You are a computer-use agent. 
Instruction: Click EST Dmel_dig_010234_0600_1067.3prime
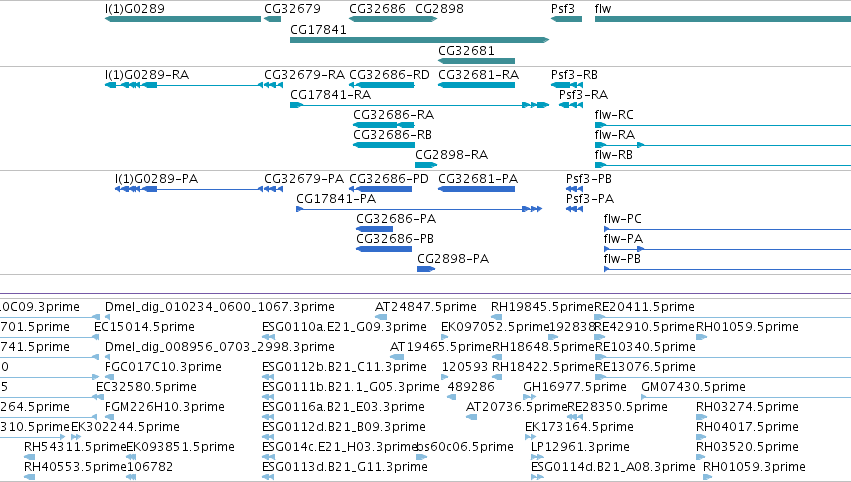pyautogui.click(x=220, y=307)
